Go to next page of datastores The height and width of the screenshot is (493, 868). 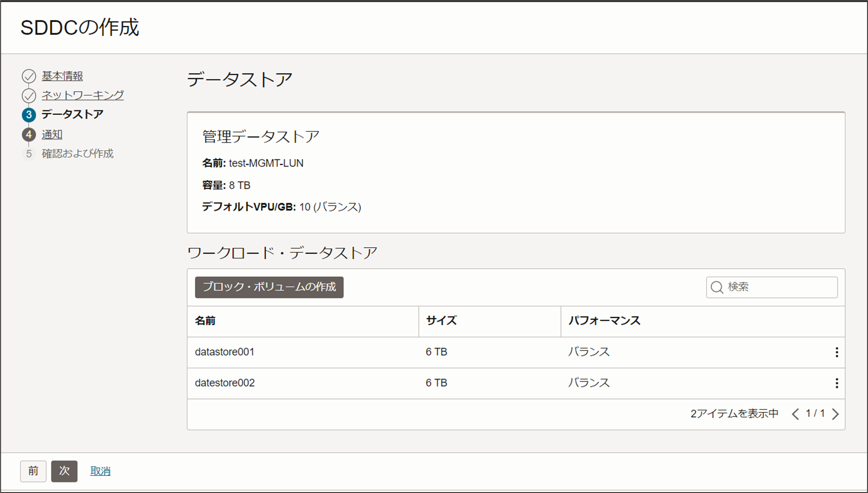click(835, 414)
